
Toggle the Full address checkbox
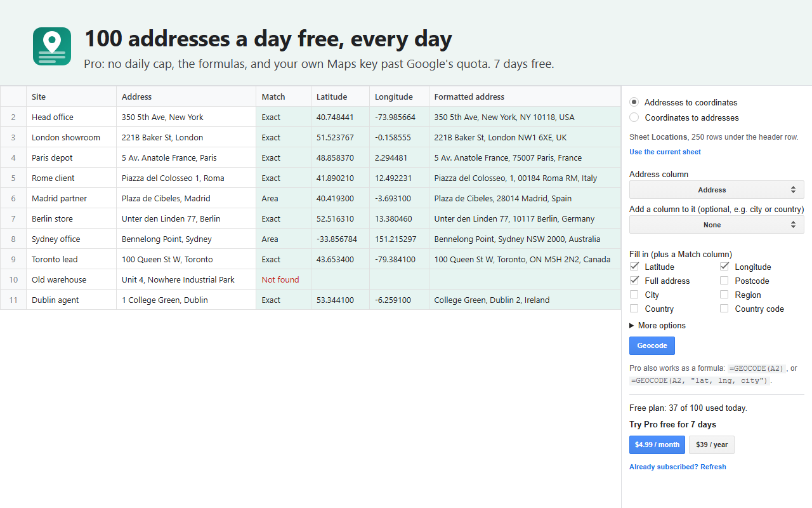click(634, 281)
